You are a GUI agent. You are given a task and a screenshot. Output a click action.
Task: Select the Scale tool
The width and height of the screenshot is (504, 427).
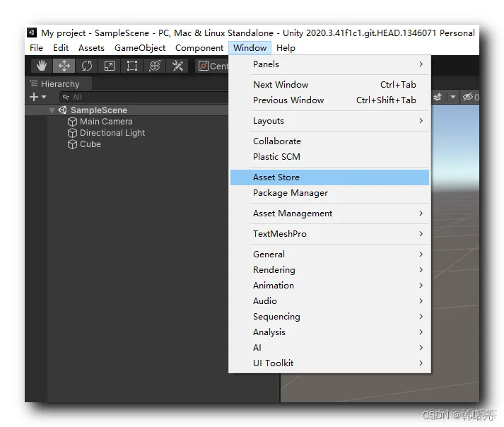[110, 66]
